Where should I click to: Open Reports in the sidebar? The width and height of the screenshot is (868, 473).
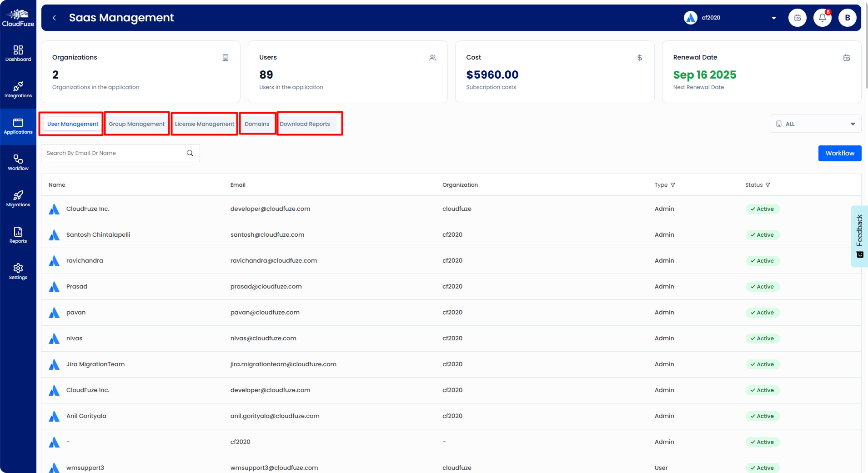[18, 235]
